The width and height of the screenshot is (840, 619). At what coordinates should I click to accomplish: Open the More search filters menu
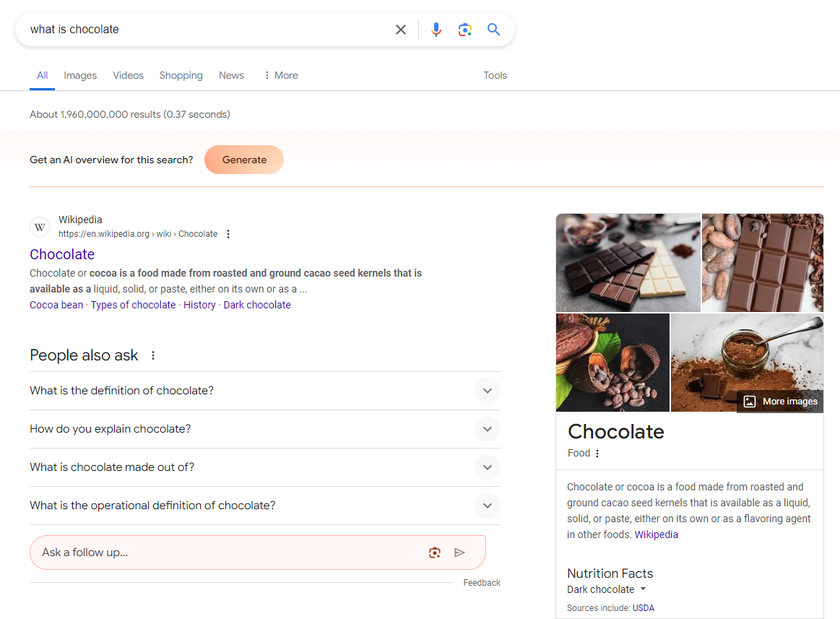pos(281,76)
